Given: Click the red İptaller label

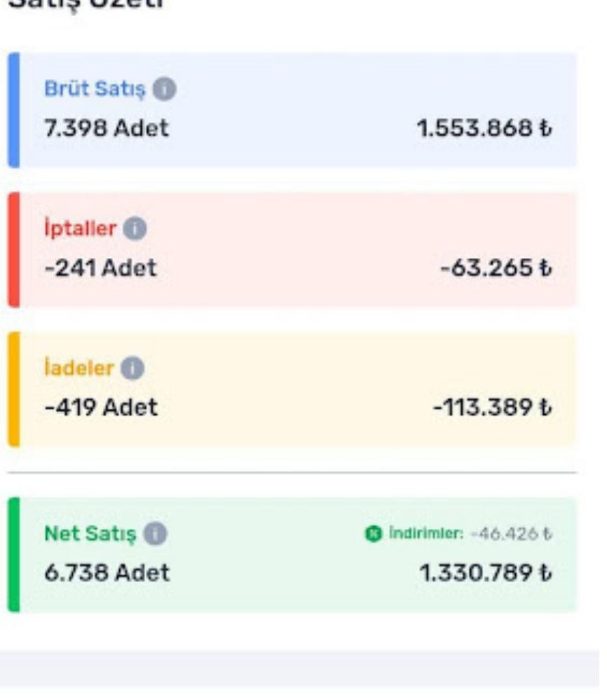Looking at the screenshot, I should tap(80, 229).
